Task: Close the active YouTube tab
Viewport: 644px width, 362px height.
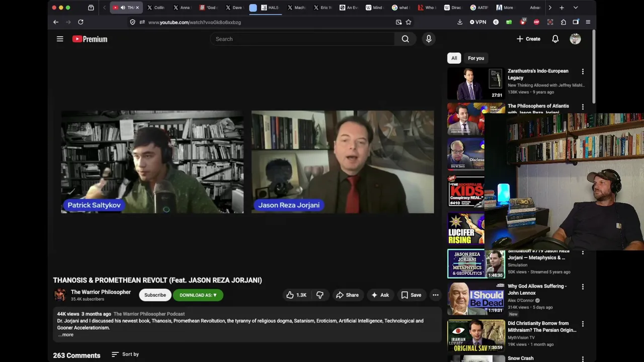Action: (137, 8)
